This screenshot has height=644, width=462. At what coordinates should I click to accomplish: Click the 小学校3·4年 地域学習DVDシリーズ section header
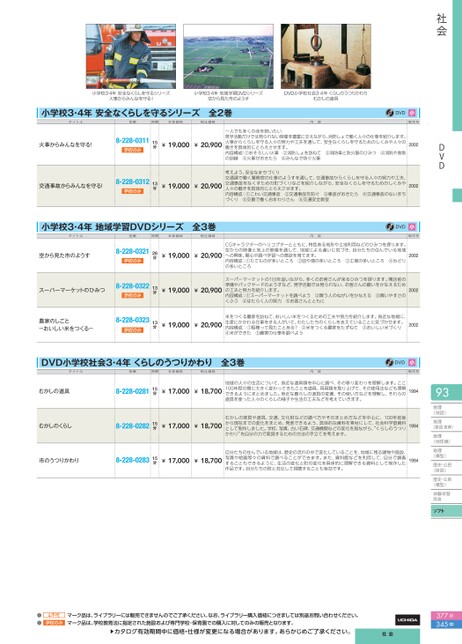228,227
